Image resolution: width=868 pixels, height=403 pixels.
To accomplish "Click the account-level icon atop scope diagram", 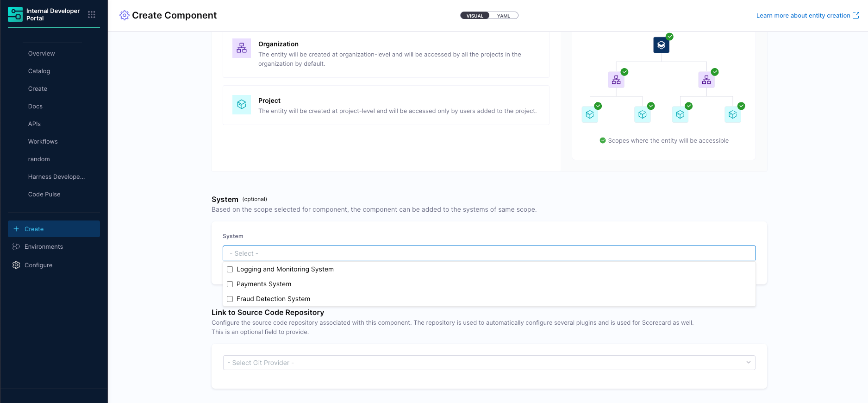I will (661, 45).
